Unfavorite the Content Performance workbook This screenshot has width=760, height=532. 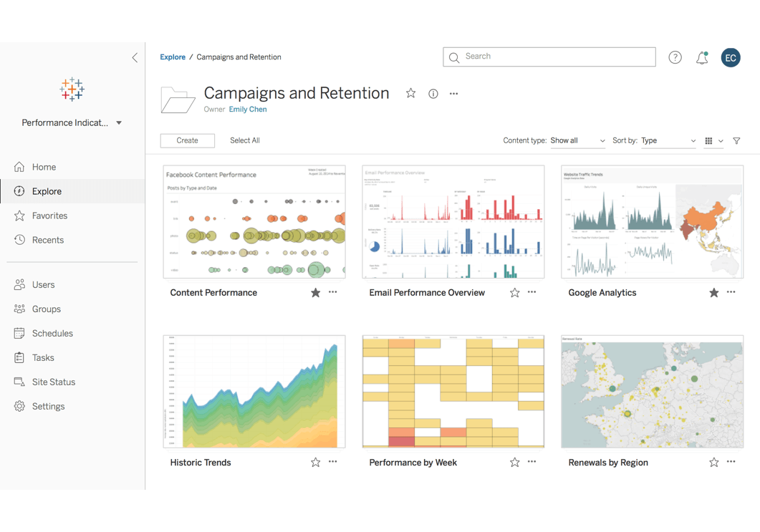pos(315,293)
